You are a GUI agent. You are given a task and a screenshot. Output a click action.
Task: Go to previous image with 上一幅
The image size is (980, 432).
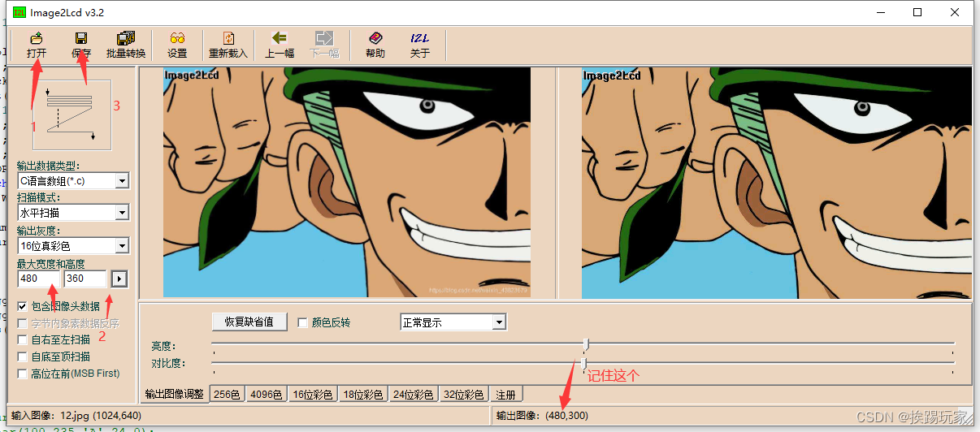[280, 45]
